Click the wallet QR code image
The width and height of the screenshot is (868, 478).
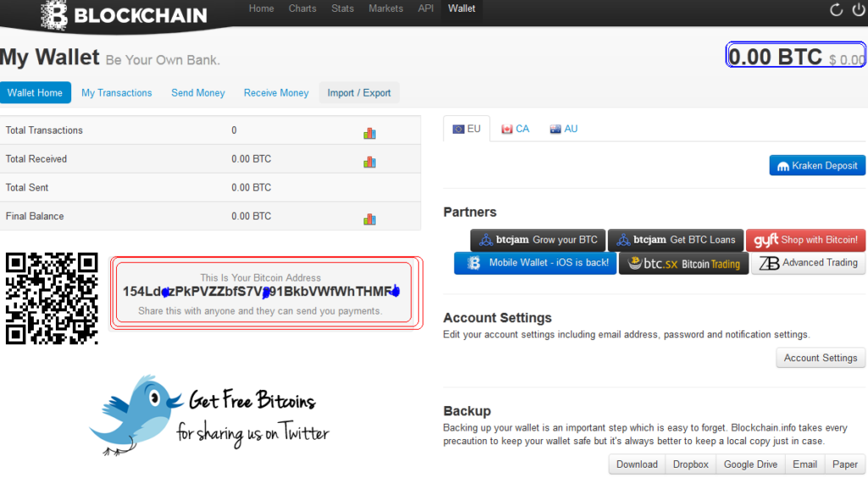[x=52, y=298]
